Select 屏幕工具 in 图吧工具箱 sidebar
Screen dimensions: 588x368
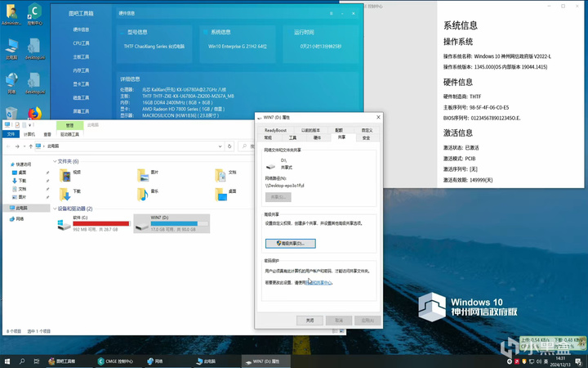point(81,111)
